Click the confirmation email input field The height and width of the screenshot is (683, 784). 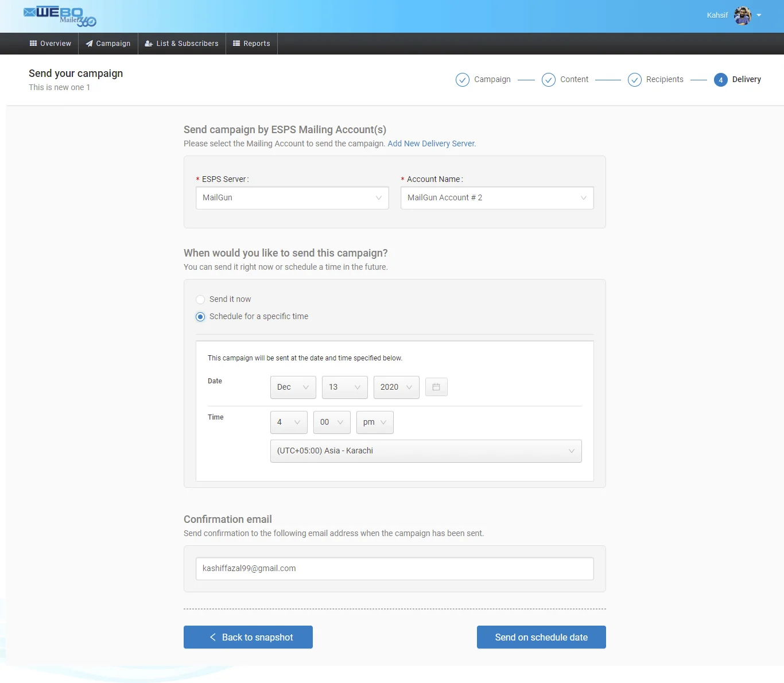[394, 569]
